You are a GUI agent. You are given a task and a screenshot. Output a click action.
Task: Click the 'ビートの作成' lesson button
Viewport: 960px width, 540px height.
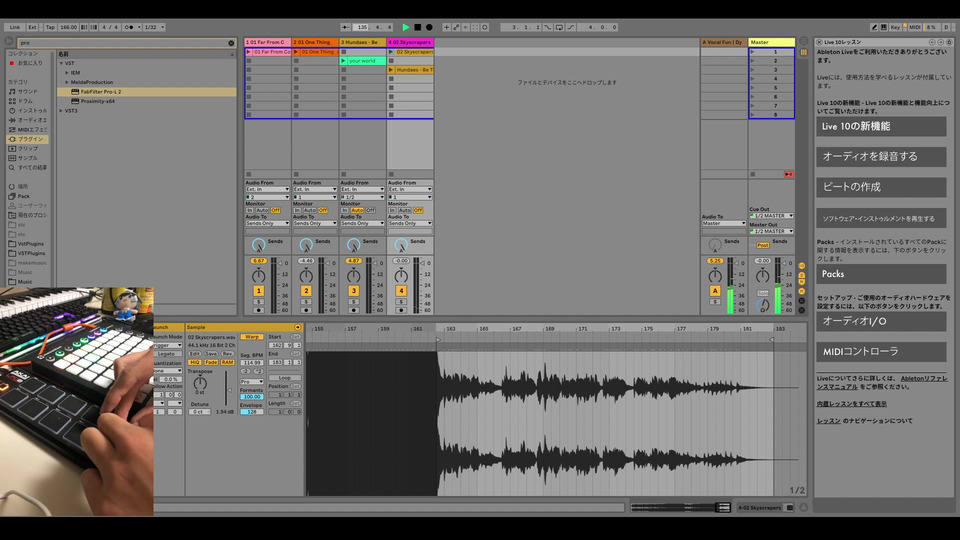pyautogui.click(x=881, y=187)
